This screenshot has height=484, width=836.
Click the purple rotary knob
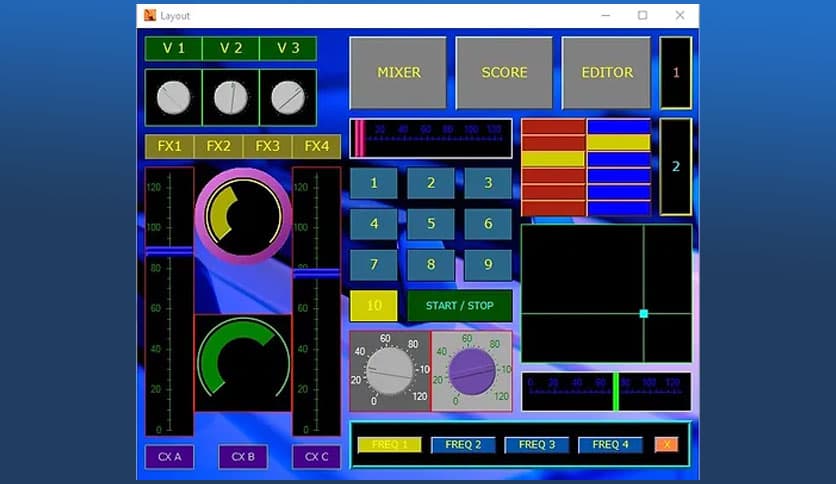click(x=472, y=372)
